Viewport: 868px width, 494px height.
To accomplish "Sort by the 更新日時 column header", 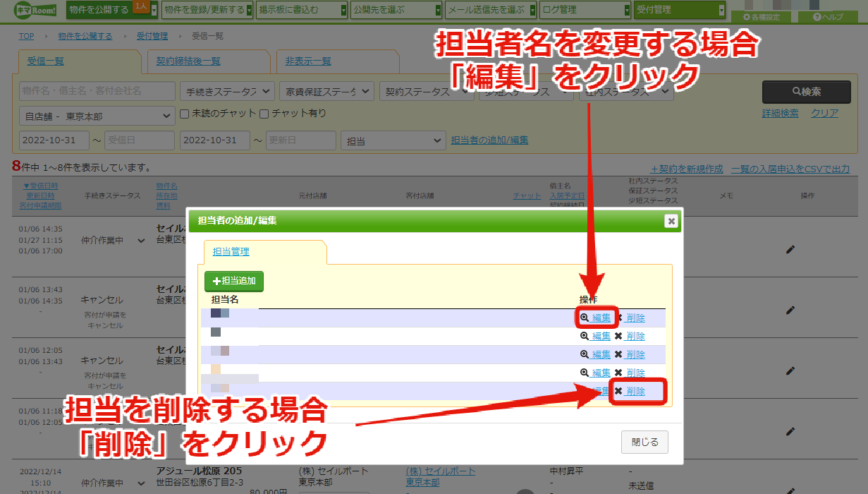I will click(x=41, y=196).
